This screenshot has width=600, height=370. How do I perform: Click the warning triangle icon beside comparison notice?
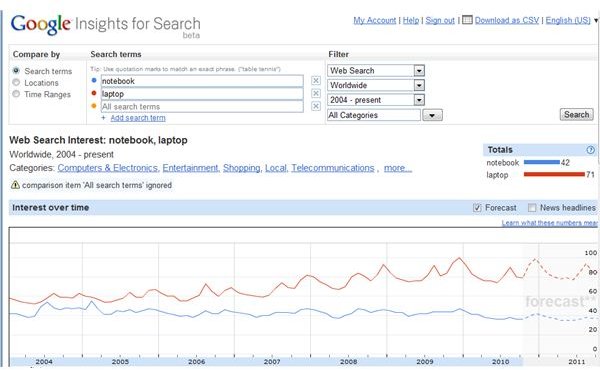click(15, 185)
